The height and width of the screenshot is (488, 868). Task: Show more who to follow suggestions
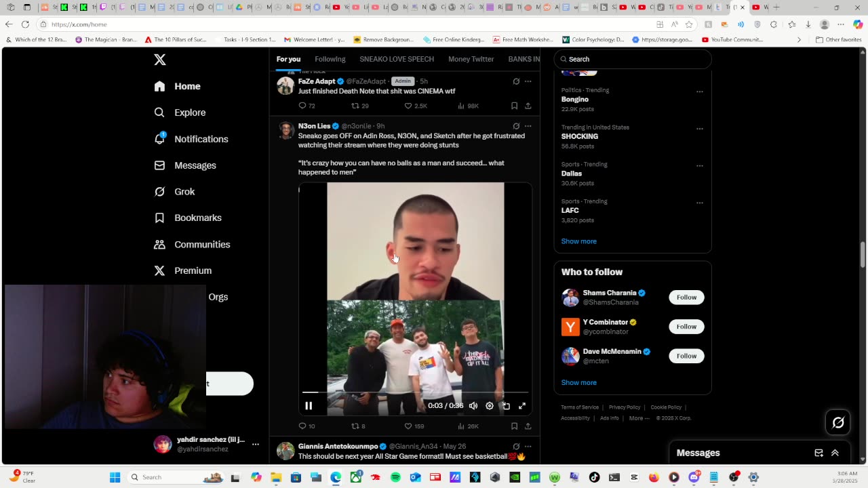point(578,382)
